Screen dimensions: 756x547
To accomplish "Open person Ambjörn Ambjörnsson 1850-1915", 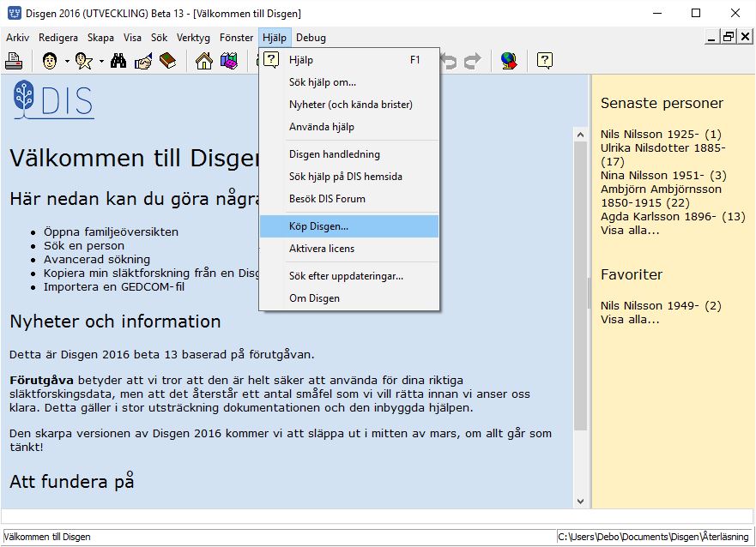I will point(661,195).
